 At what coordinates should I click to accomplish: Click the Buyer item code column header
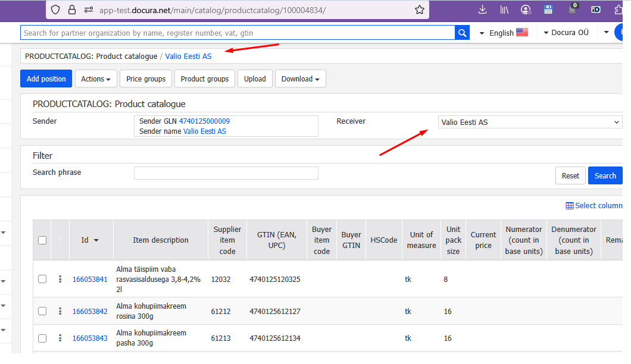click(321, 240)
